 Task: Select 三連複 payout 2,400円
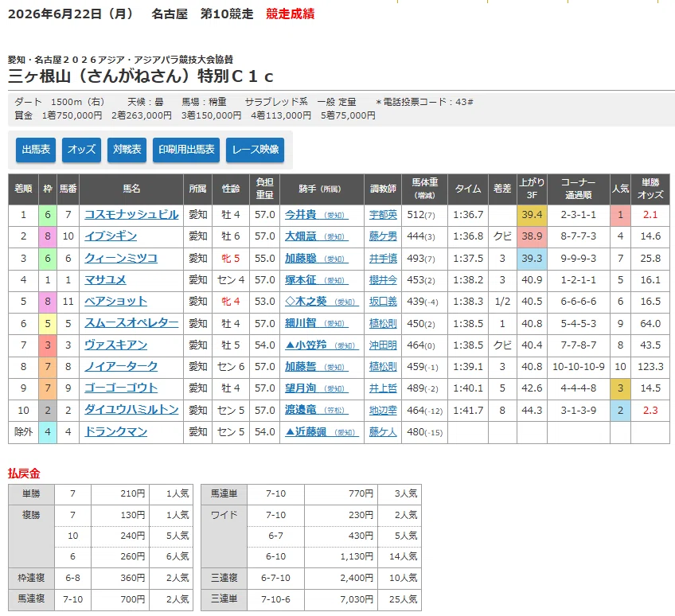point(341,578)
